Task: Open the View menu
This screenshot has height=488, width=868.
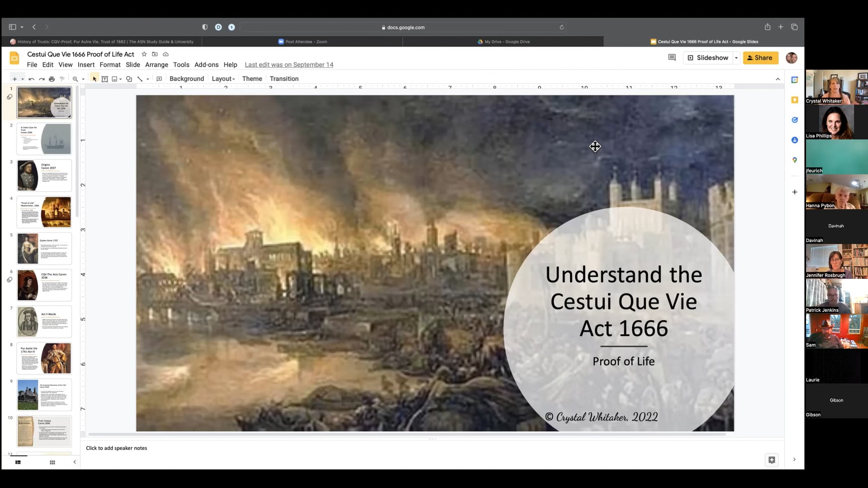Action: (x=66, y=65)
